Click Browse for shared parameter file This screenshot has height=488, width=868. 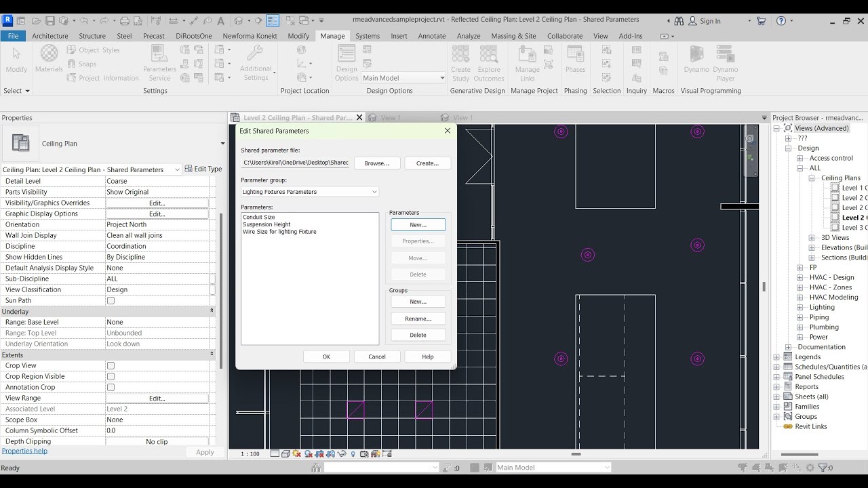point(377,163)
